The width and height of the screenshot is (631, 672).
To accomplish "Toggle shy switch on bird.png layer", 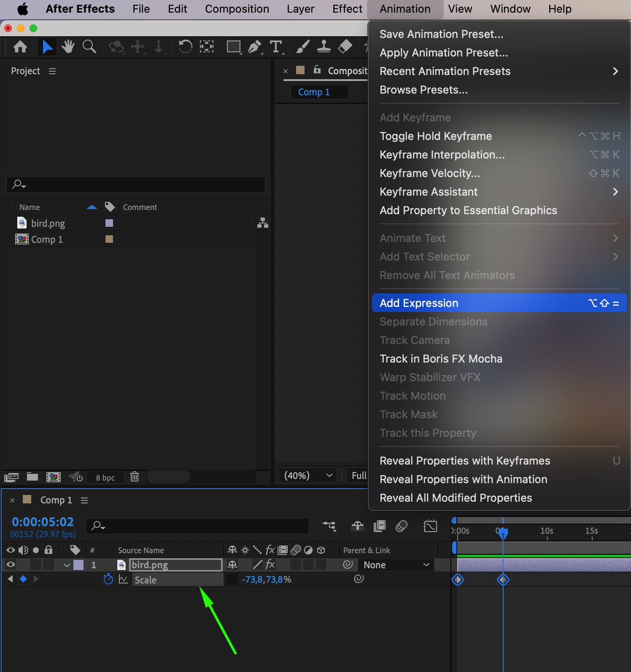I will click(x=232, y=564).
